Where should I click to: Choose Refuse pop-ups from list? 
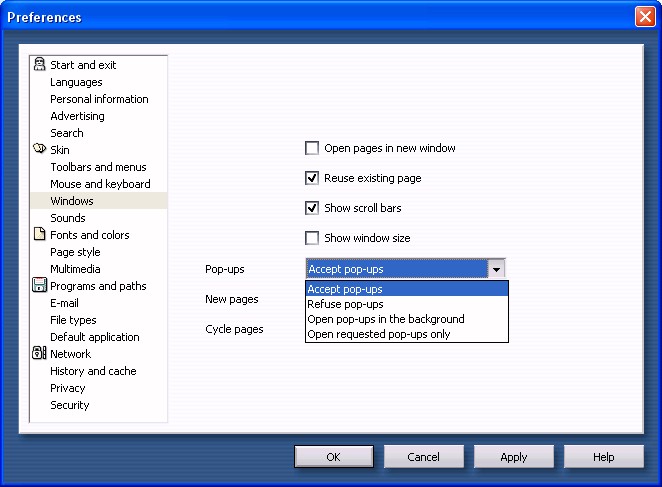[x=346, y=304]
